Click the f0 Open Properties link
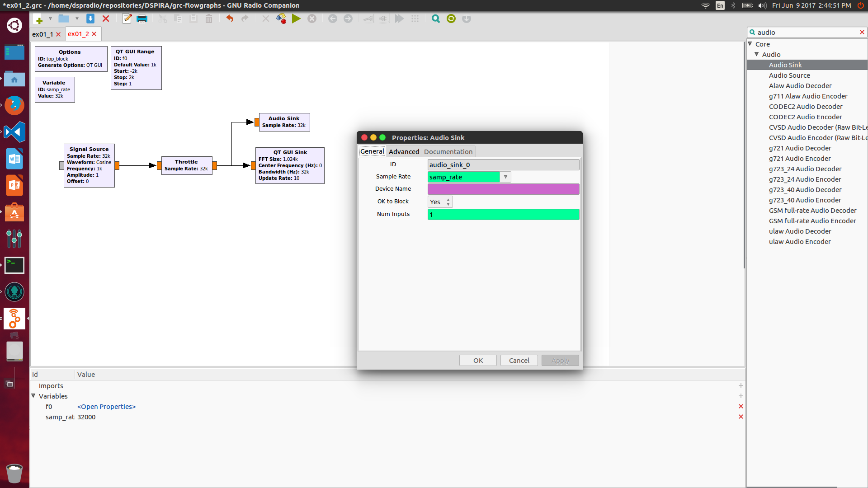Image resolution: width=868 pixels, height=488 pixels. click(x=106, y=407)
